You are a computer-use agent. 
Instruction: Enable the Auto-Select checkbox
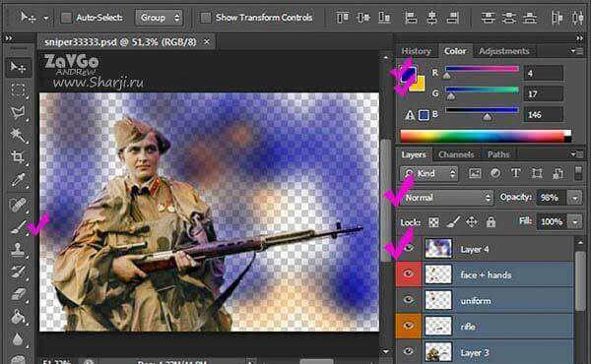(66, 18)
